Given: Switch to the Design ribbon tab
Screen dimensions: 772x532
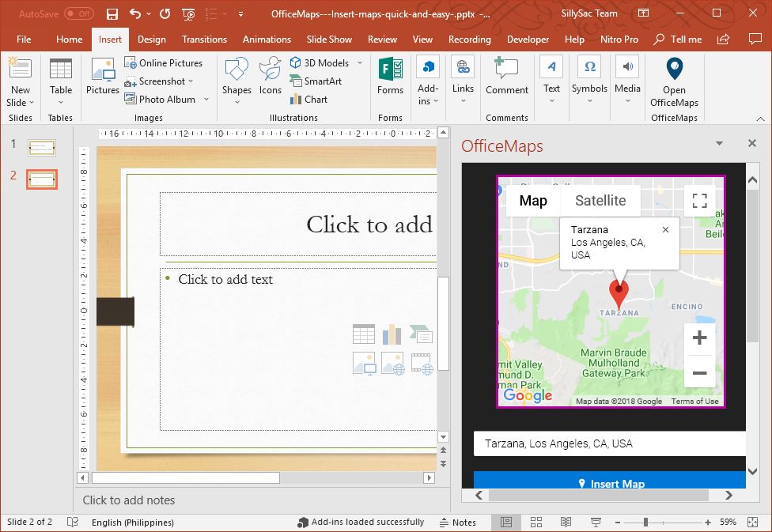Looking at the screenshot, I should tap(151, 40).
